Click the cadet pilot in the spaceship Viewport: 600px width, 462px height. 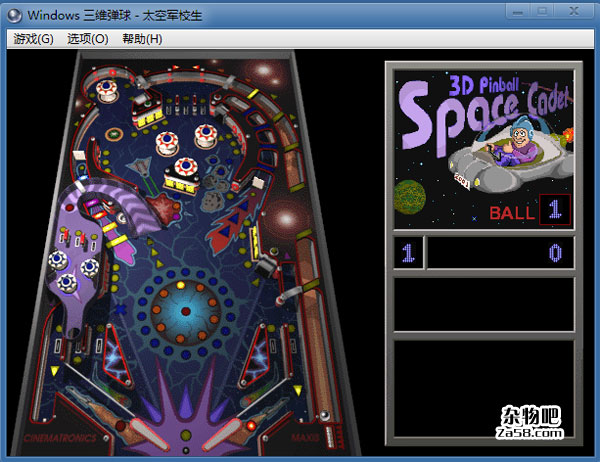[x=519, y=144]
